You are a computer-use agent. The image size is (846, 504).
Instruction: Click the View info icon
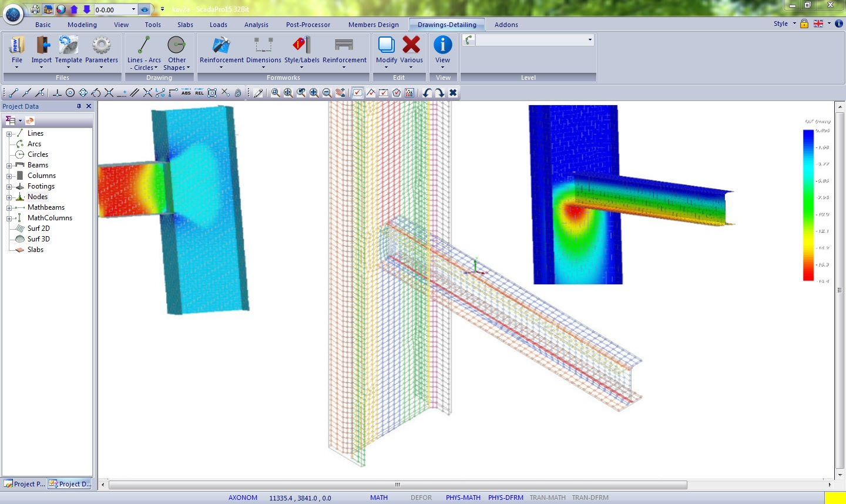coord(442,46)
